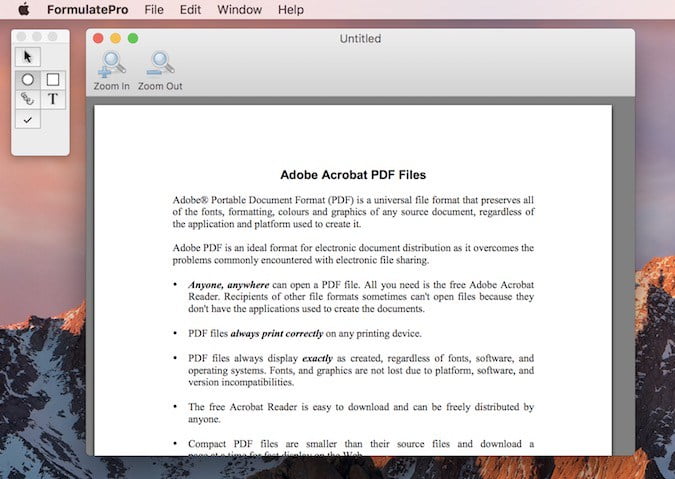Select the text T tool
675x479 pixels.
[x=53, y=99]
